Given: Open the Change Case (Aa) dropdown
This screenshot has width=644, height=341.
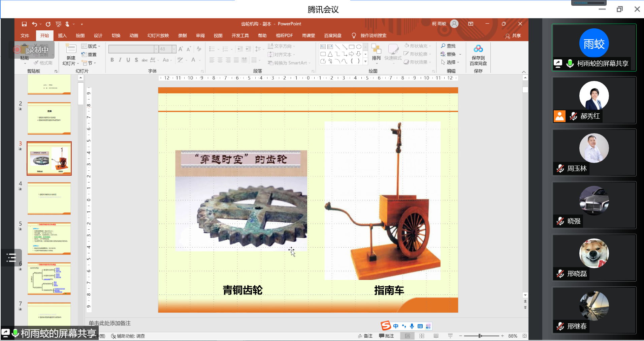Looking at the screenshot, I should 167,60.
